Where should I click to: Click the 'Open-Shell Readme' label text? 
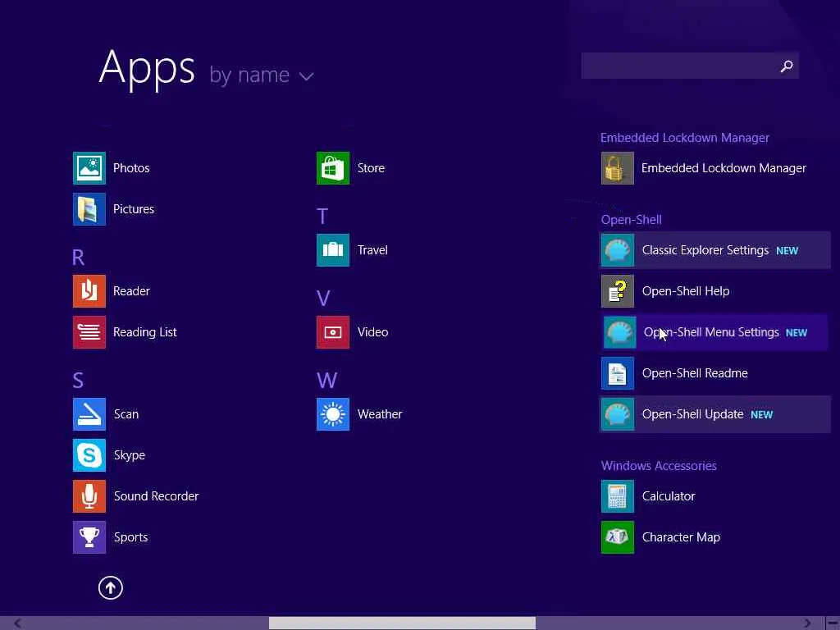[x=695, y=373]
